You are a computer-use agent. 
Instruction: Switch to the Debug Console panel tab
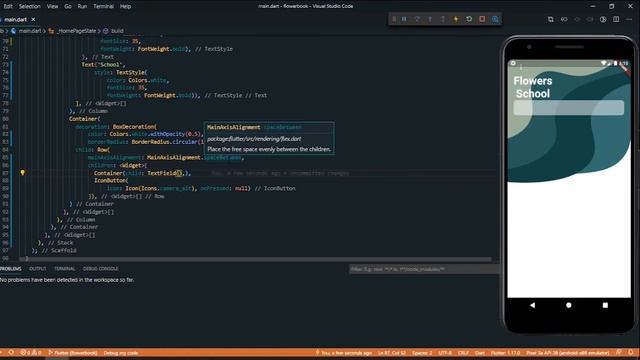[x=100, y=269]
